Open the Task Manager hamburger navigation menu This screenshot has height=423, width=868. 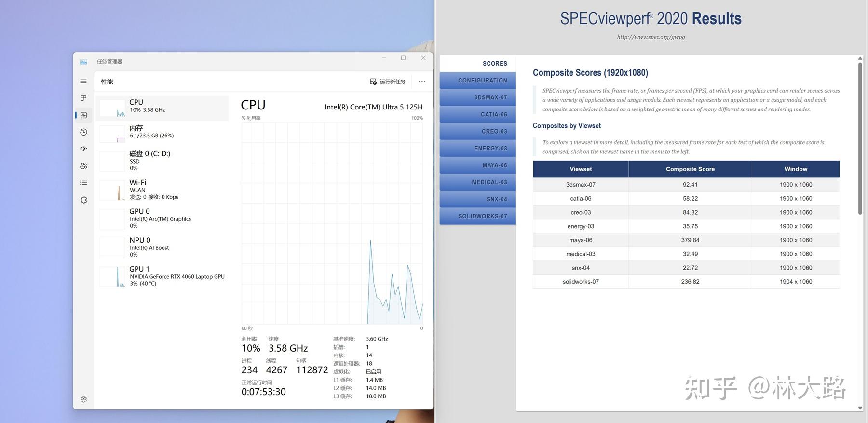[83, 81]
